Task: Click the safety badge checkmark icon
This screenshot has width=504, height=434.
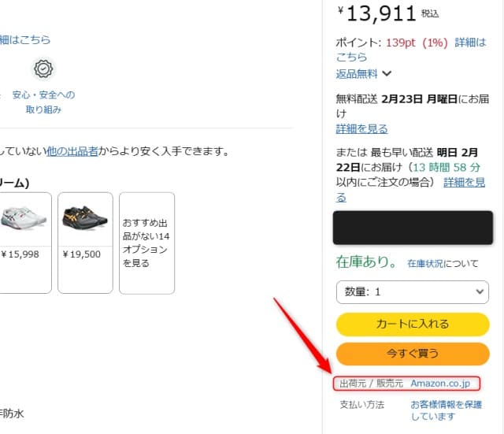Action: click(43, 69)
